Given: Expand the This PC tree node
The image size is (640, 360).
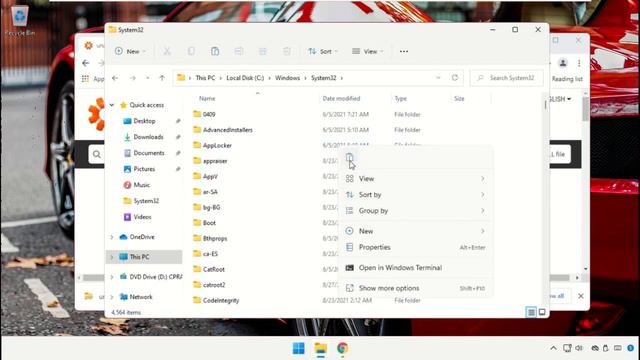Looking at the screenshot, I should click(112, 257).
